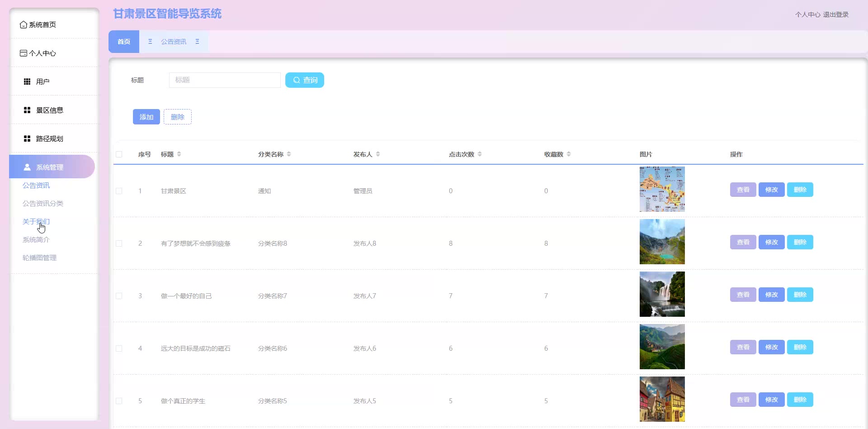Image resolution: width=868 pixels, height=429 pixels.
Task: Click the sort arrows on 标题 column
Action: pos(179,154)
